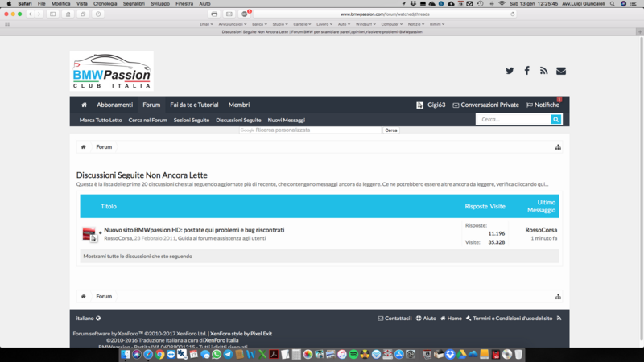Go back with Safari back arrow
This screenshot has width=644, height=362.
click(31, 14)
